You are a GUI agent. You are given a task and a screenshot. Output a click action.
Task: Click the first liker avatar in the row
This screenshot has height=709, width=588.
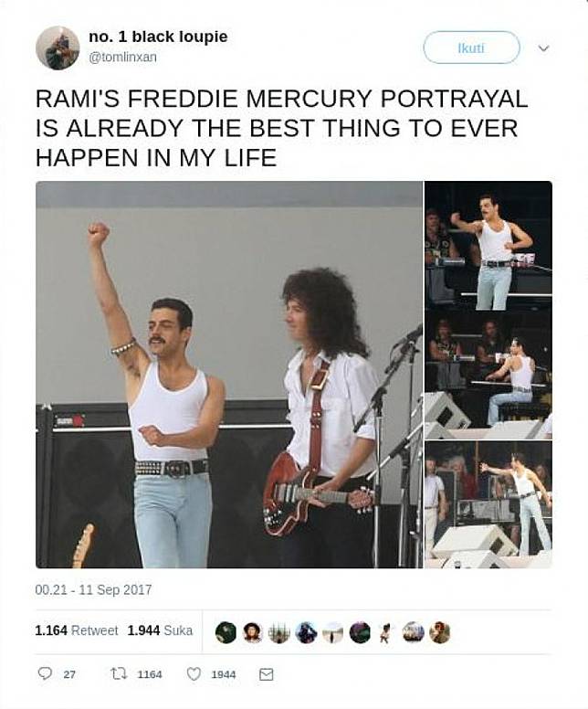click(226, 632)
